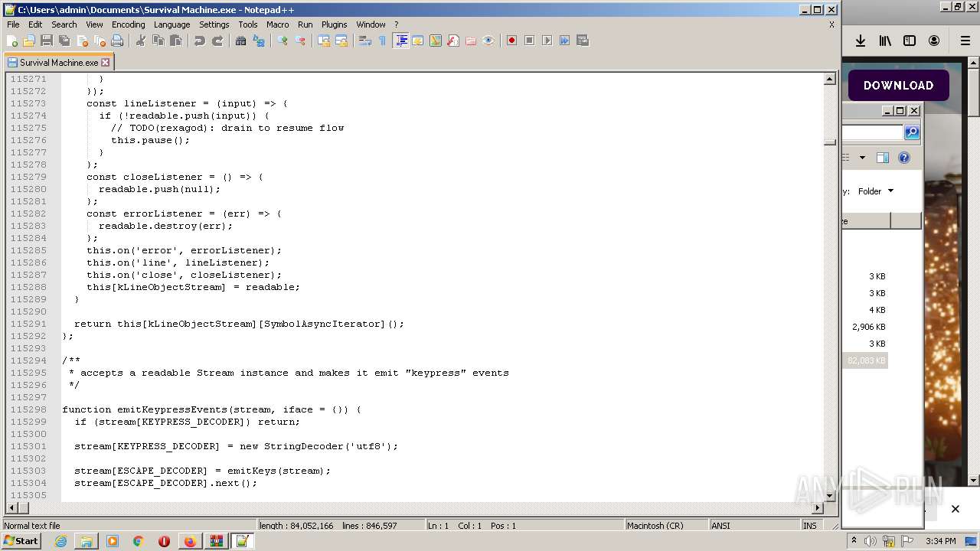Click the Save Recorded Macro icon

[x=582, y=41]
